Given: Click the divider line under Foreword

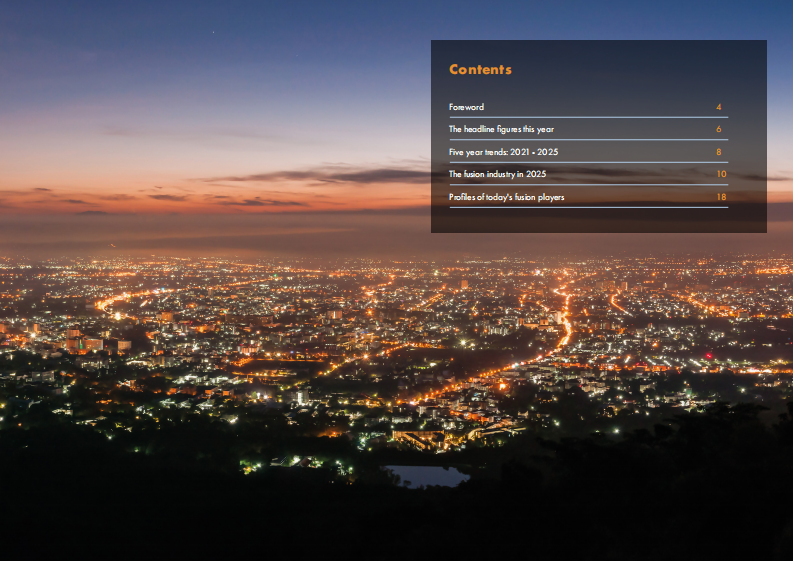Looking at the screenshot, I should click(588, 117).
